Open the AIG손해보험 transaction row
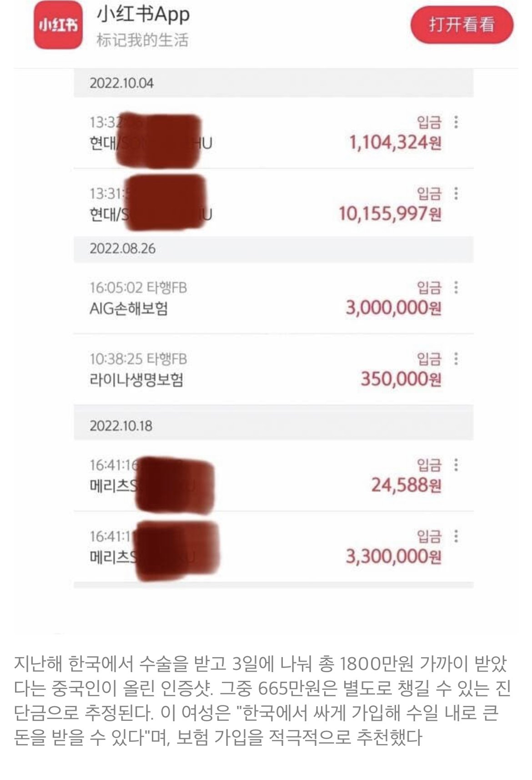The image size is (532, 780). pos(274,298)
